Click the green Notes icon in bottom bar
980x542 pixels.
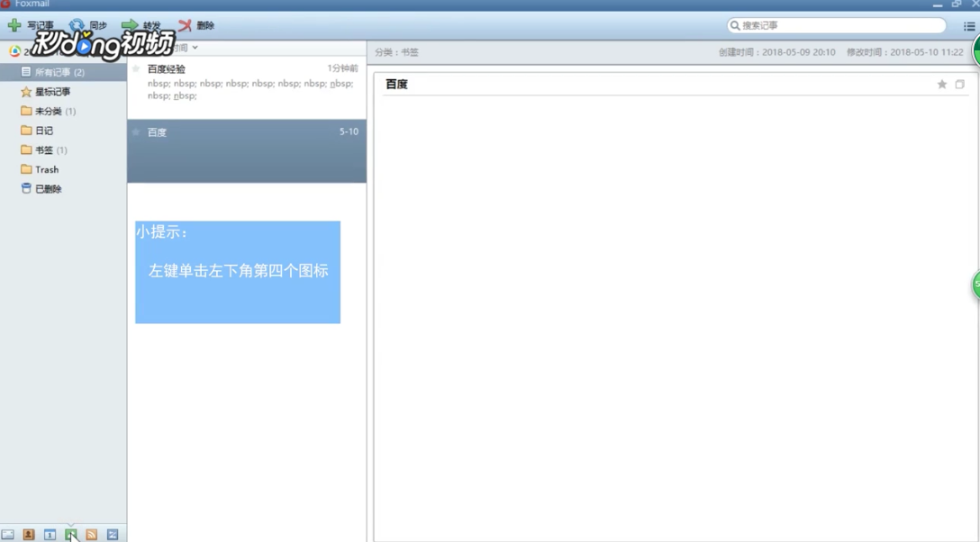[71, 534]
